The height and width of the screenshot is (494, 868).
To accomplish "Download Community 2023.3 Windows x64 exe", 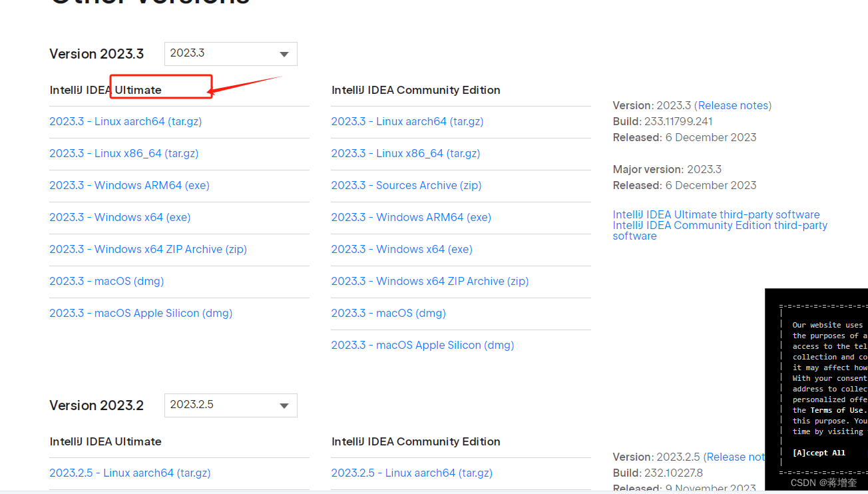I will click(402, 249).
